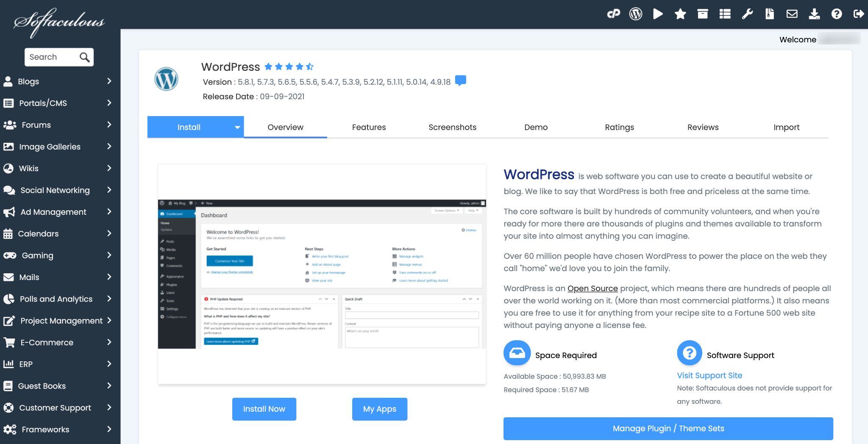Switch to the Screenshots tab

(x=452, y=127)
